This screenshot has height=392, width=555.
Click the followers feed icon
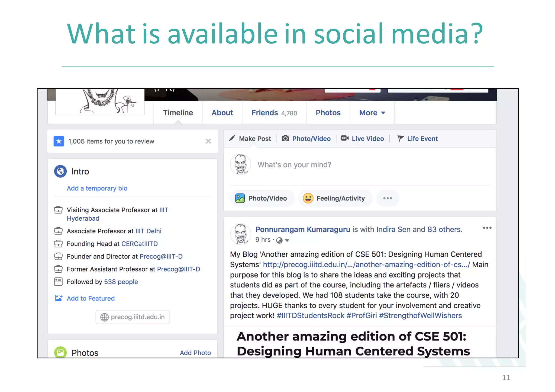click(x=58, y=282)
